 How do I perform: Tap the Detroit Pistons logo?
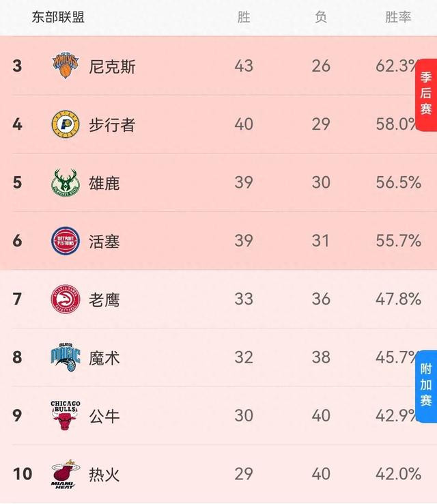point(66,241)
